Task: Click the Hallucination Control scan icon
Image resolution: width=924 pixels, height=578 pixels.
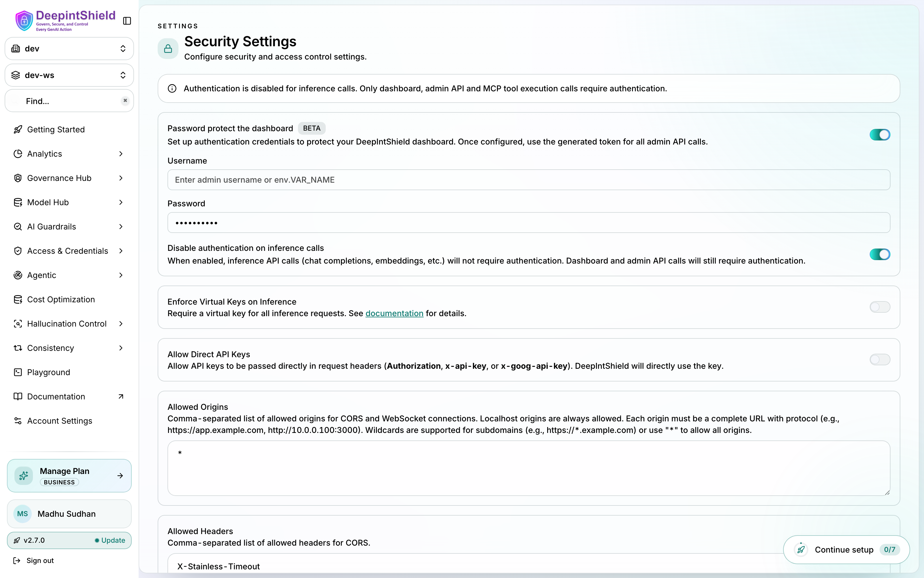Action: pyautogui.click(x=18, y=324)
